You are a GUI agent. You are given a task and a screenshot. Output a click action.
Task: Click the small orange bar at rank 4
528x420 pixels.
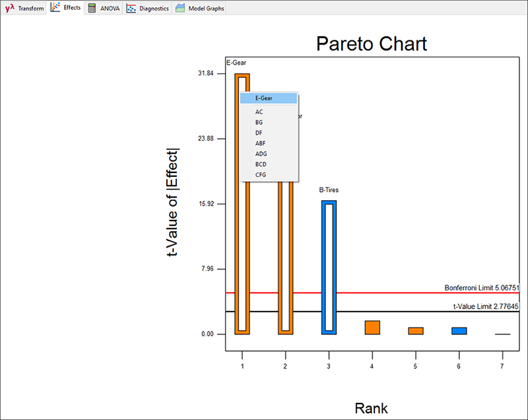click(372, 328)
